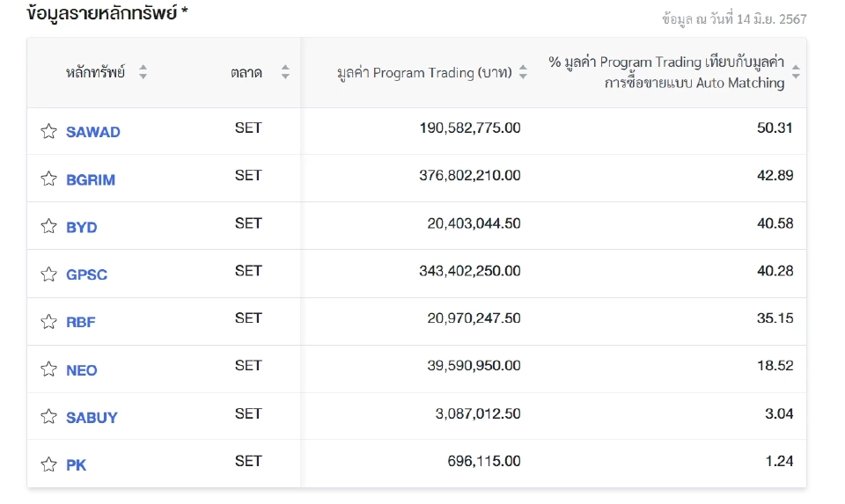
Task: Open the BYD stock link
Action: click(x=81, y=227)
